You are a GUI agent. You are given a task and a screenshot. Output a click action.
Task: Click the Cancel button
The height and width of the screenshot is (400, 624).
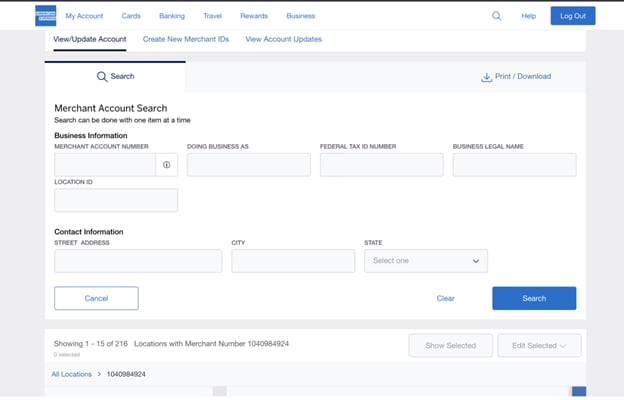click(96, 298)
